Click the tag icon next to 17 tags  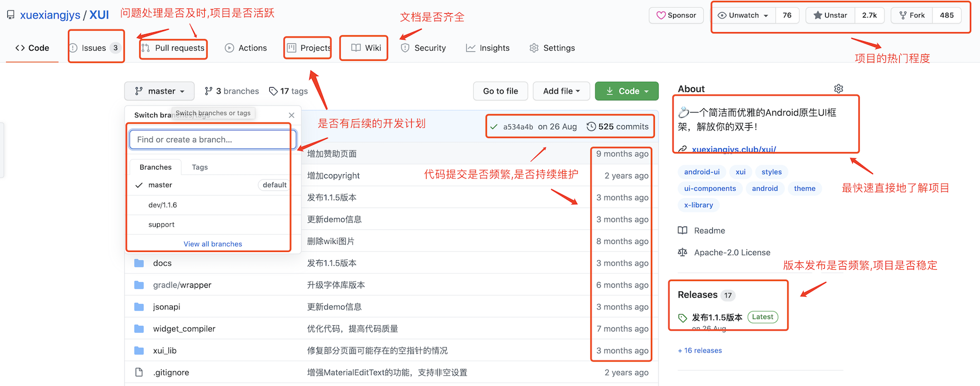click(x=273, y=91)
